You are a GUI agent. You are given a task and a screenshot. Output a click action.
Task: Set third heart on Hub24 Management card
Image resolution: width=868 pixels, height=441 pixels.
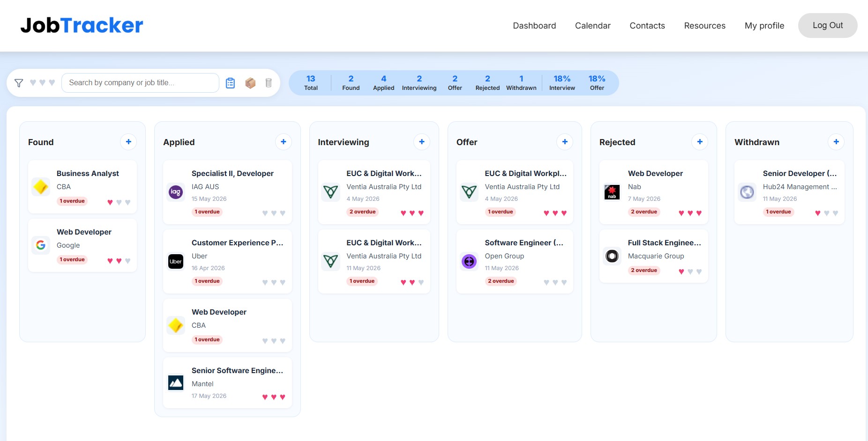coord(835,213)
